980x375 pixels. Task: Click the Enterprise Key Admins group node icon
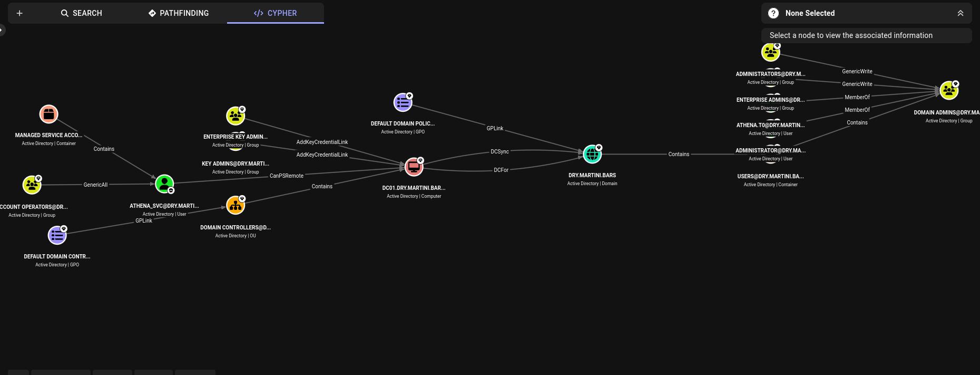(x=236, y=116)
